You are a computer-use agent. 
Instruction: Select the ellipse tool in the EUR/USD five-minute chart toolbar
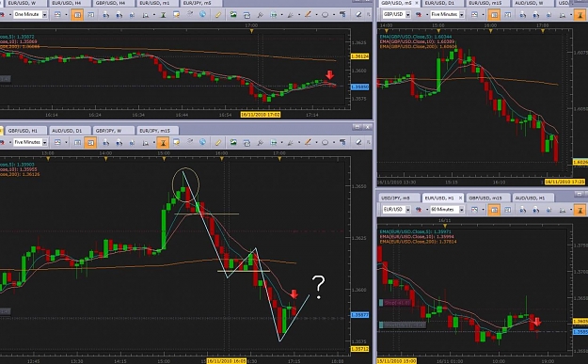click(325, 142)
